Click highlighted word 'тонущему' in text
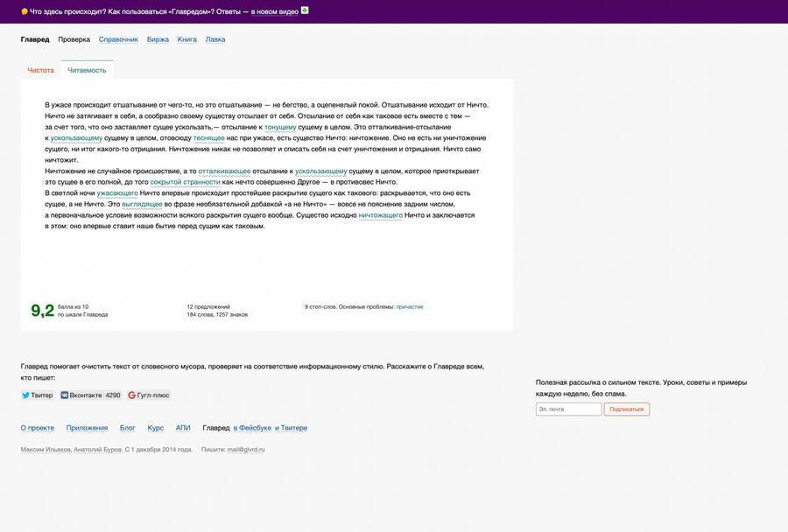788x532 pixels. (x=280, y=127)
